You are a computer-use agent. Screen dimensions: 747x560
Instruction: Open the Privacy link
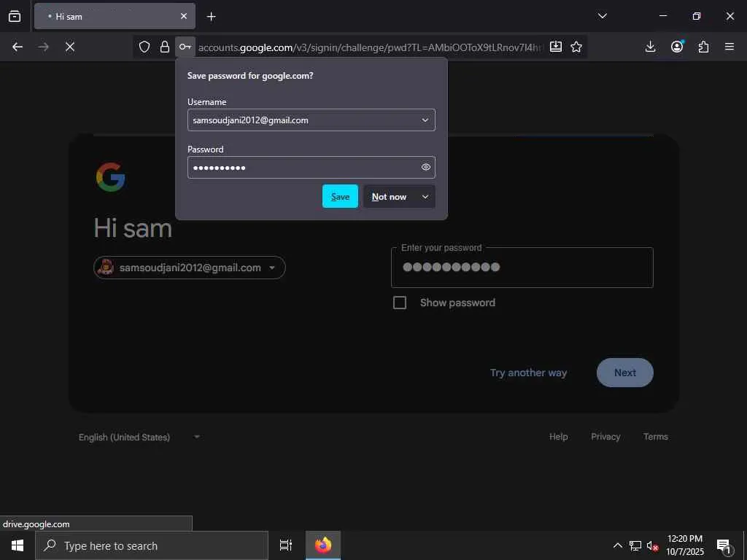605,437
